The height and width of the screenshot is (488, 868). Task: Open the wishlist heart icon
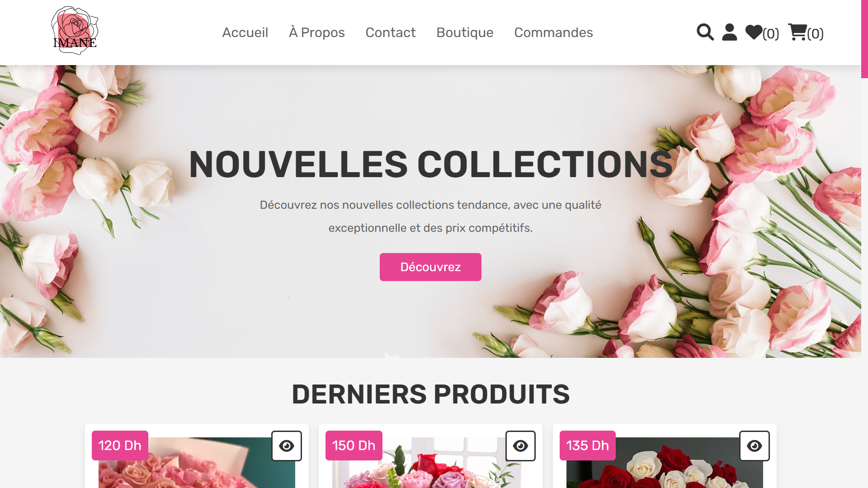754,32
